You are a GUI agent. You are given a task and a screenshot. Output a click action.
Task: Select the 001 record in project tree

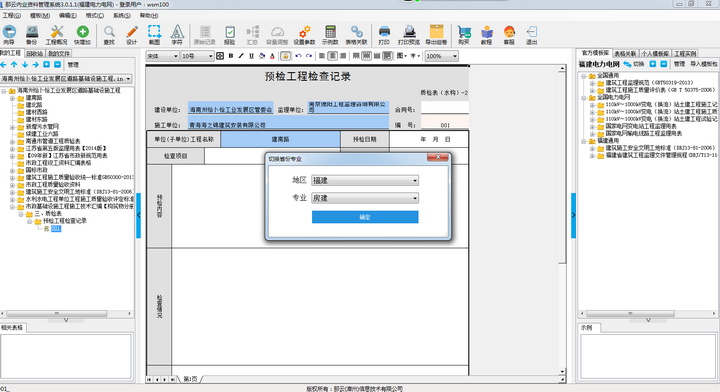[56, 228]
